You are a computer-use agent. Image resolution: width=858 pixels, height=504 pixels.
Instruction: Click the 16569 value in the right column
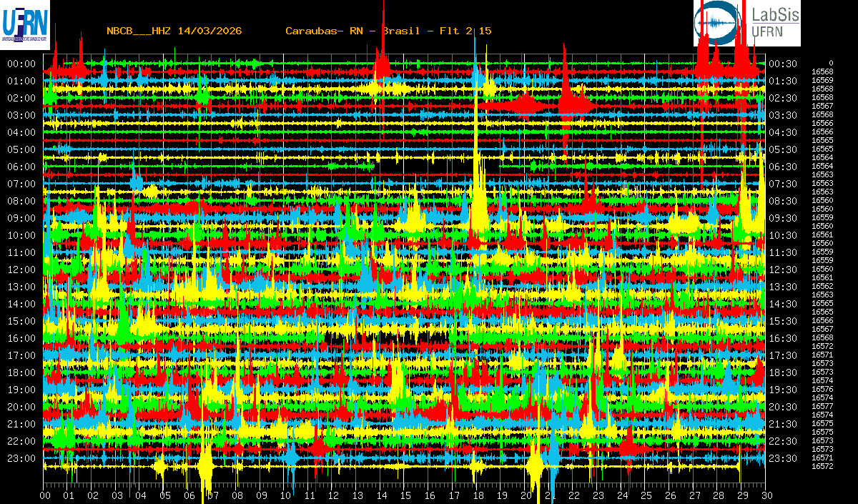click(x=823, y=80)
